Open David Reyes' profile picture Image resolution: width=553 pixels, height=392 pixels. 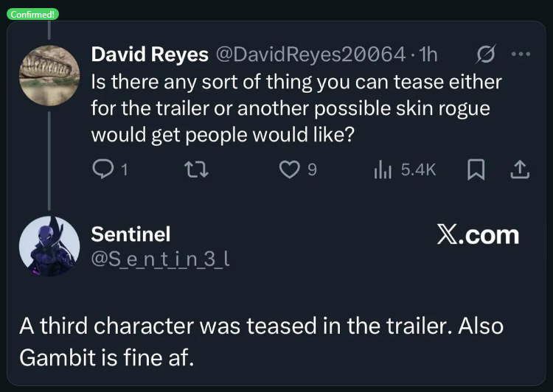tap(49, 74)
